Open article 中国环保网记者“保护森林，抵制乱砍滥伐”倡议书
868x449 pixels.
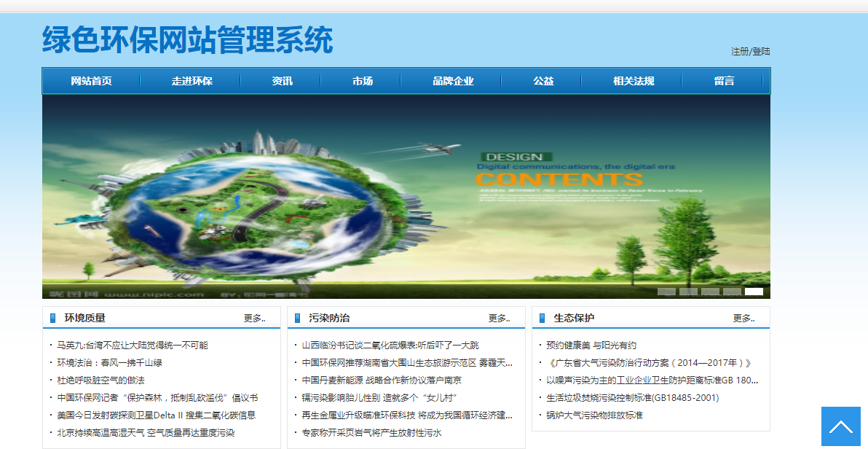158,398
